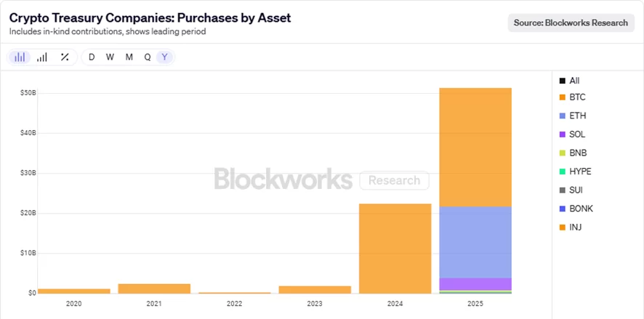Click the Research watermark badge
644x319 pixels.
394,180
